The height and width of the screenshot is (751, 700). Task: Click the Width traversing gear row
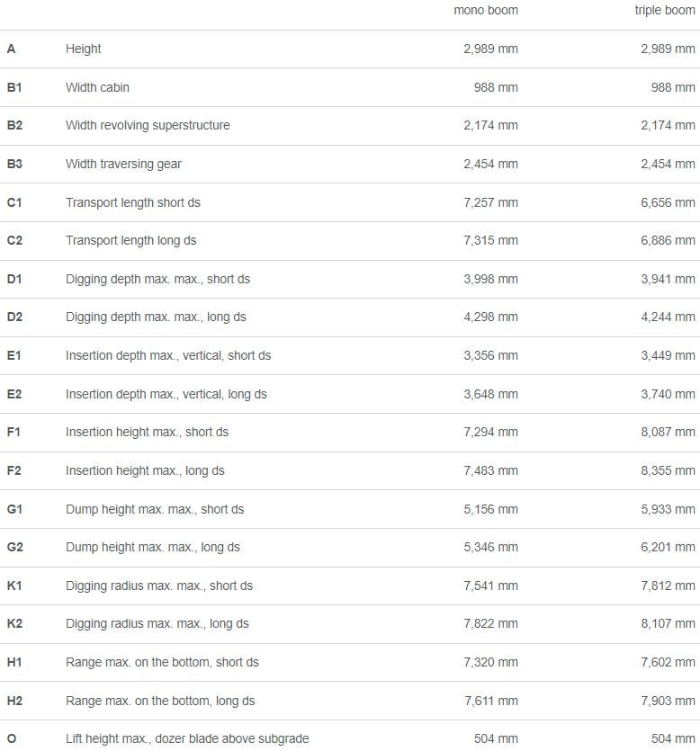click(350, 165)
